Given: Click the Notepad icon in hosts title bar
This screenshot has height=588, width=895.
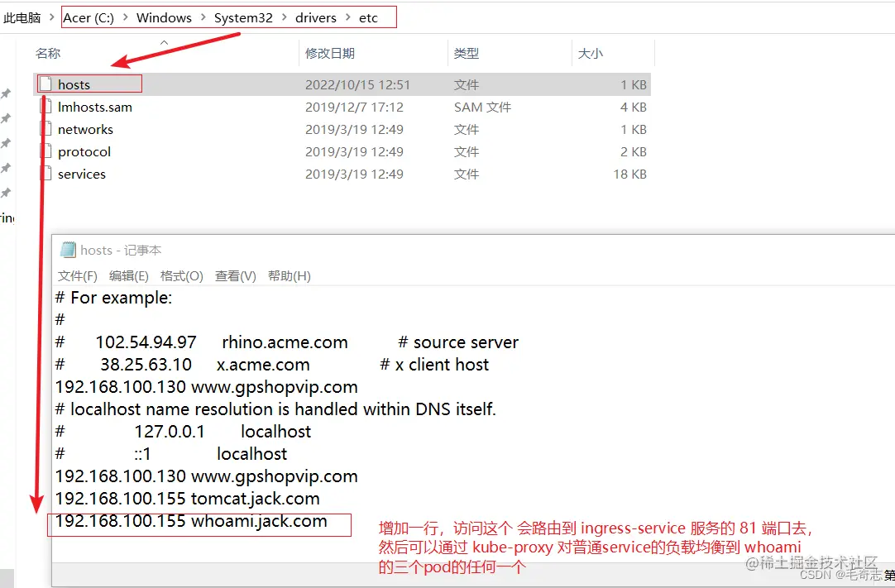Looking at the screenshot, I should point(68,250).
